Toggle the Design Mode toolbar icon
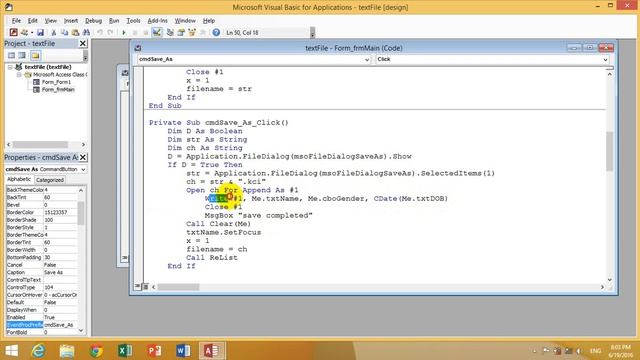640x360 pixels. [x=157, y=32]
